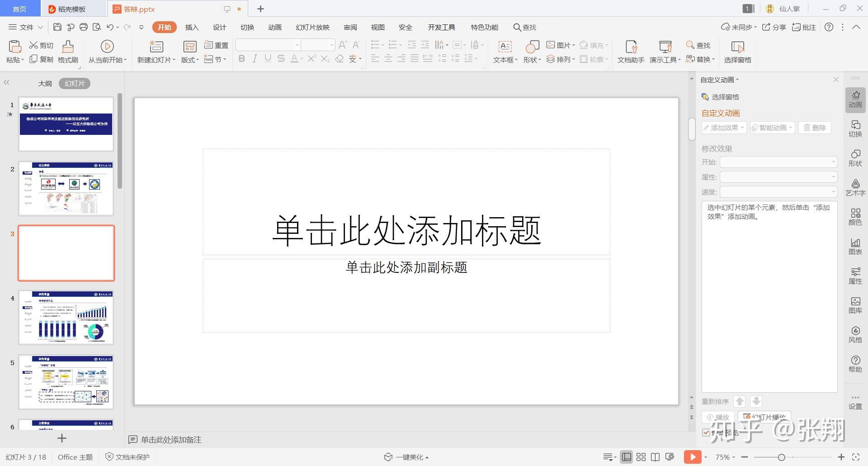The width and height of the screenshot is (868, 466).
Task: Select slide 4 thumbnail in slide panel
Action: click(x=66, y=317)
